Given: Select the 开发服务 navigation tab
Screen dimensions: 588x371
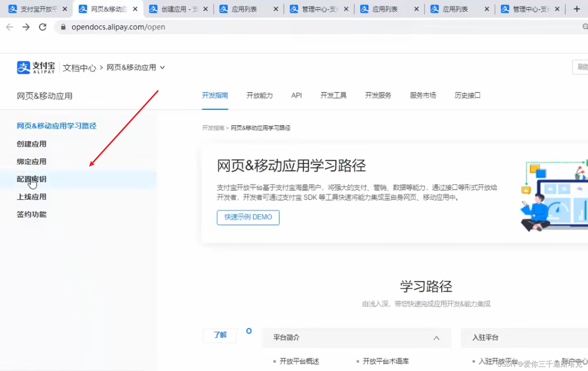Looking at the screenshot, I should click(x=378, y=95).
